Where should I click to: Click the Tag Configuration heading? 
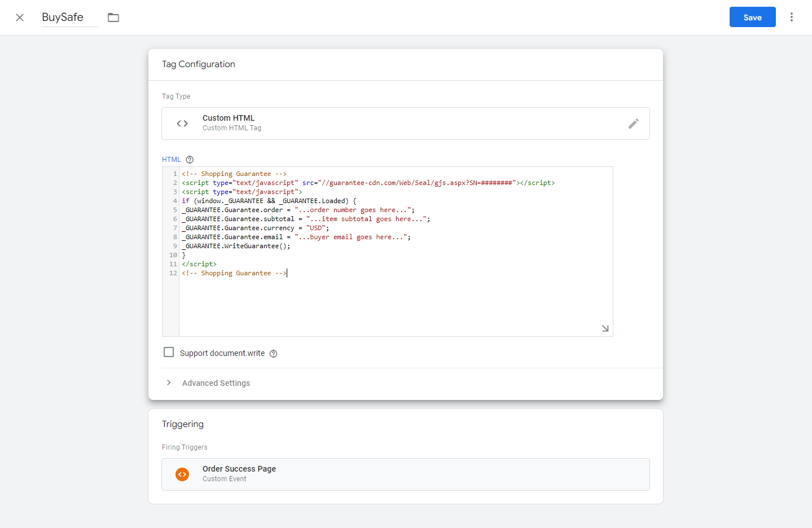199,64
